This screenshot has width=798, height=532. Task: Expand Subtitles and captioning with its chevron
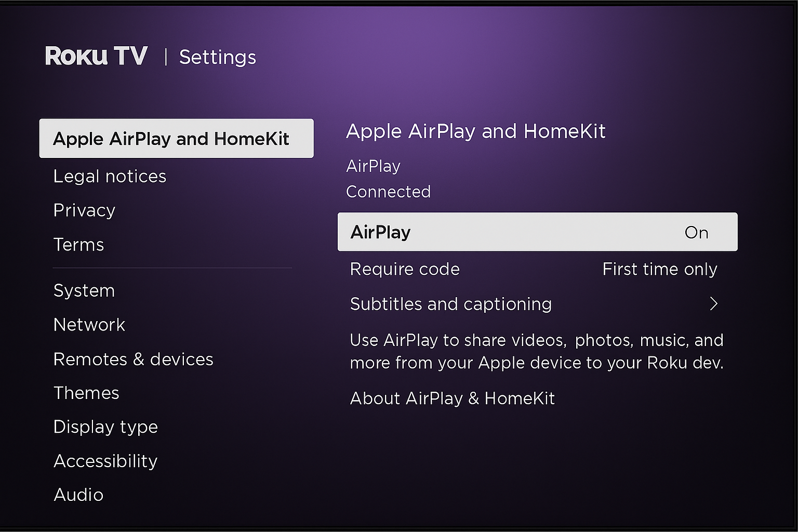click(714, 303)
